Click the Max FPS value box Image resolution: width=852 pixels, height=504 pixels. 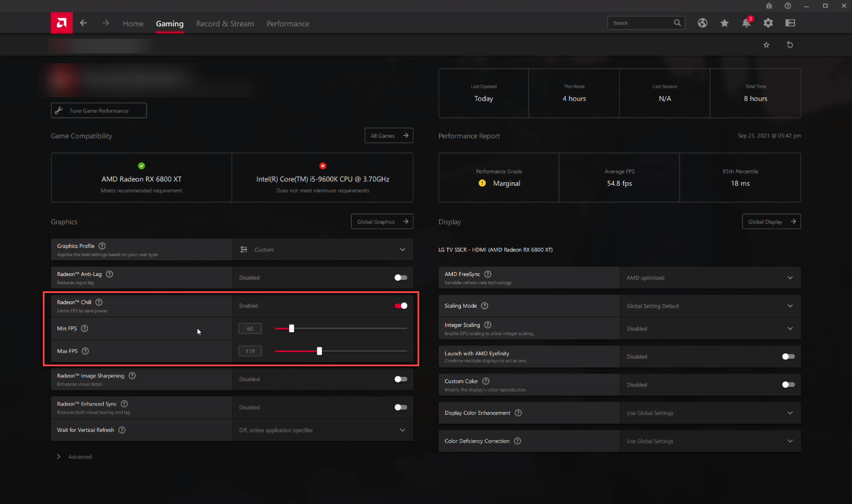(250, 351)
